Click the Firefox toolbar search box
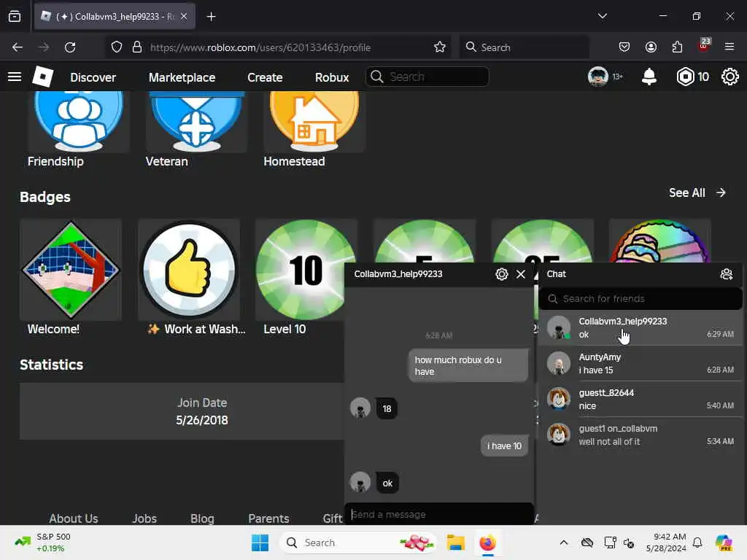Image resolution: width=747 pixels, height=560 pixels. (x=524, y=47)
